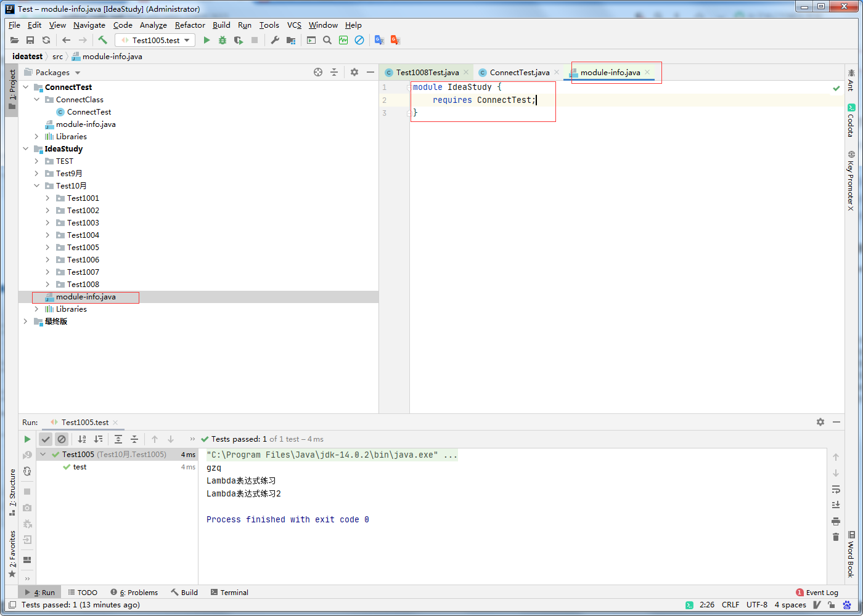Open the run configuration dropdown showing Test1005.test

(155, 39)
